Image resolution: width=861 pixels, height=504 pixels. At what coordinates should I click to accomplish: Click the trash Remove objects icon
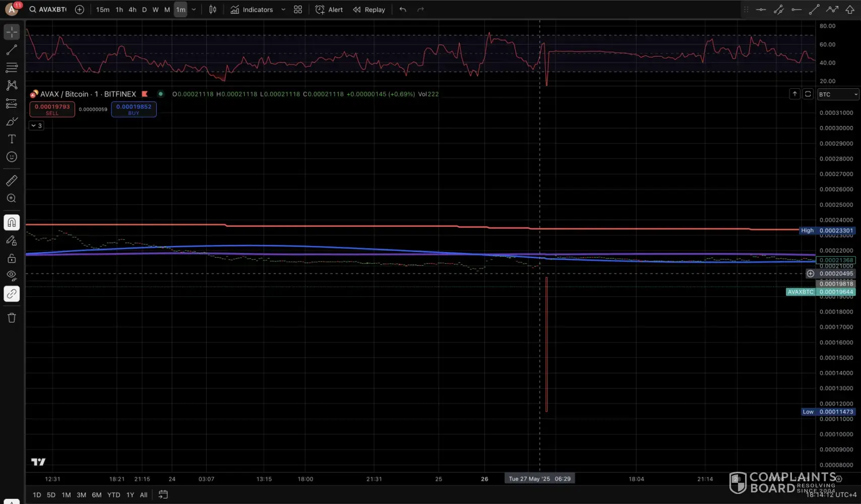coord(12,318)
